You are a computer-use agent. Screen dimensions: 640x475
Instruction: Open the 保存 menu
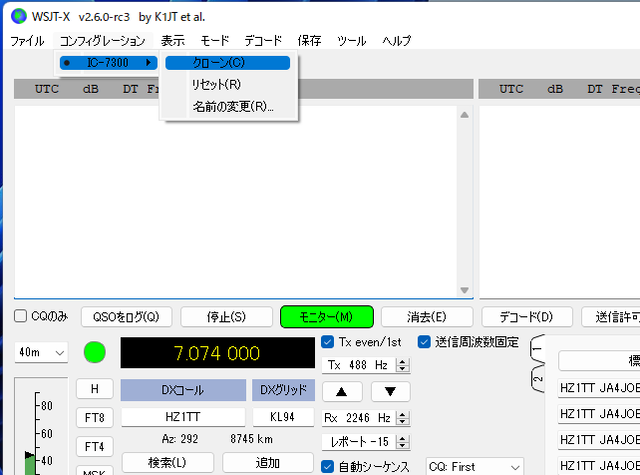click(x=309, y=41)
